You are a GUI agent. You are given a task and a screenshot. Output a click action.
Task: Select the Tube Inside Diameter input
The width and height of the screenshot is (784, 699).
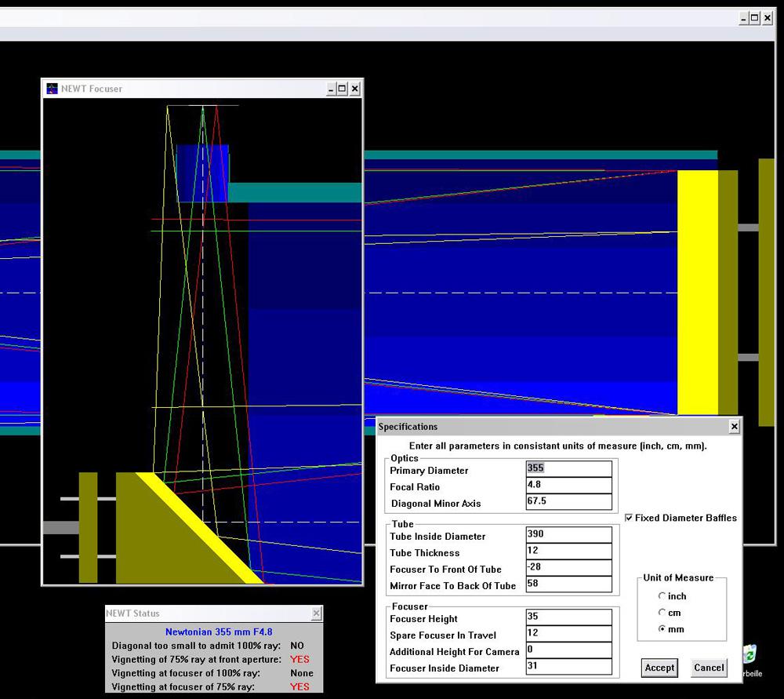(568, 534)
